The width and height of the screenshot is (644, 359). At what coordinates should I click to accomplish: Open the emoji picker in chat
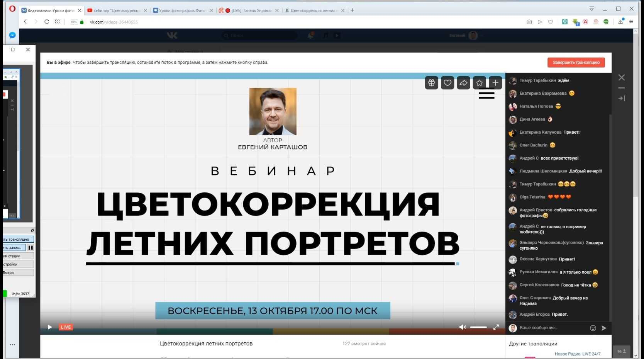tap(593, 328)
